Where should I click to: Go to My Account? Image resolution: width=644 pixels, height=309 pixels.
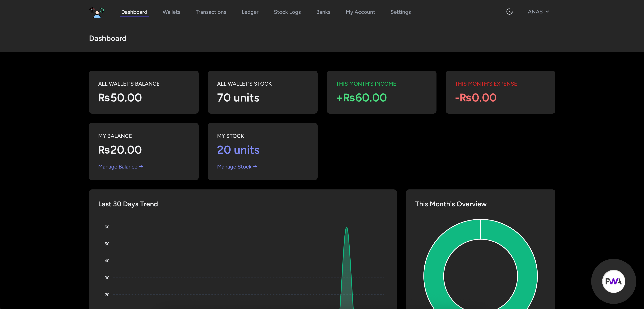tap(360, 12)
